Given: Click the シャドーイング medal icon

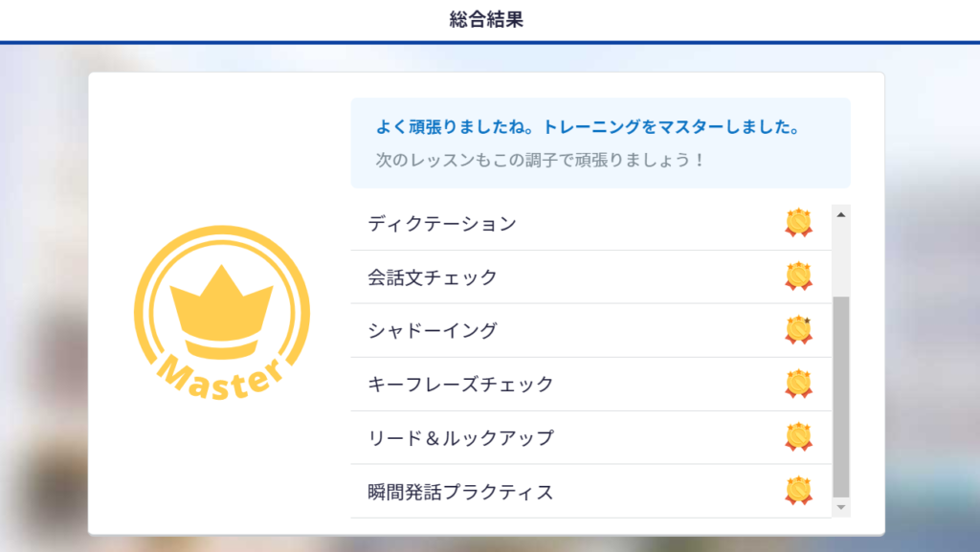Looking at the screenshot, I should click(x=798, y=328).
